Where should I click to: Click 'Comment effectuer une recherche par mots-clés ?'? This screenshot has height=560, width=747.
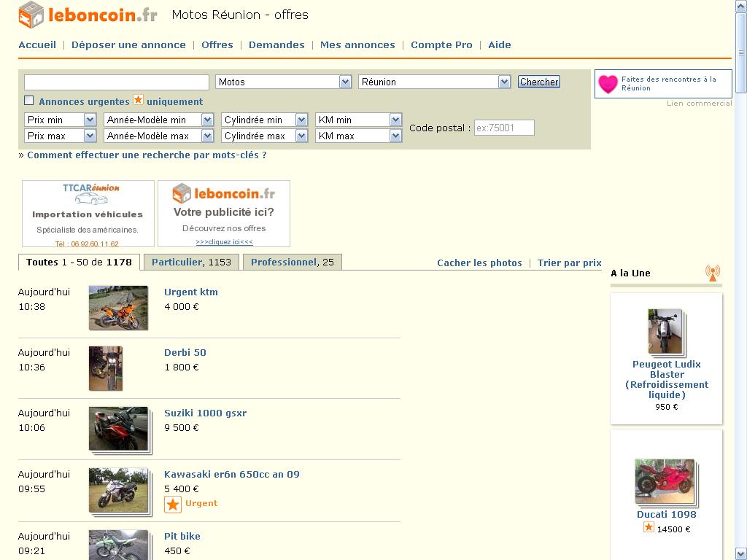point(147,155)
